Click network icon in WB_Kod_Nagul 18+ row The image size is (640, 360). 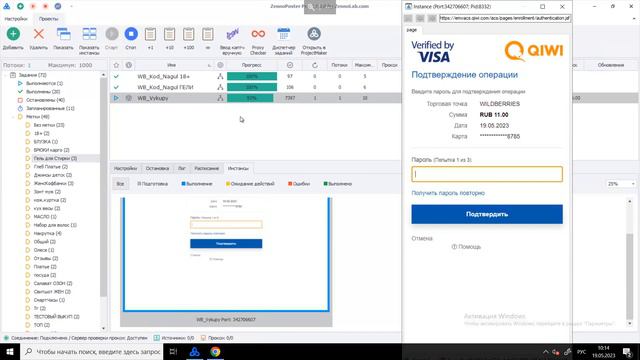[x=220, y=76]
